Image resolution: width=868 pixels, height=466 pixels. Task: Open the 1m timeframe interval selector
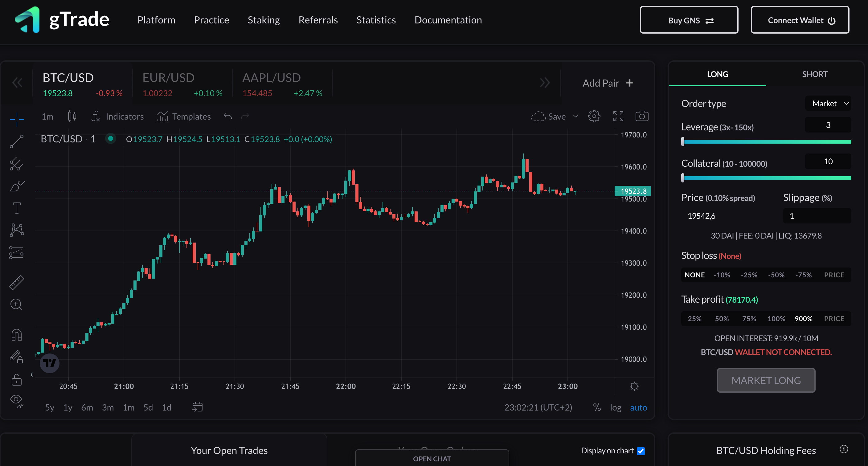tap(47, 116)
